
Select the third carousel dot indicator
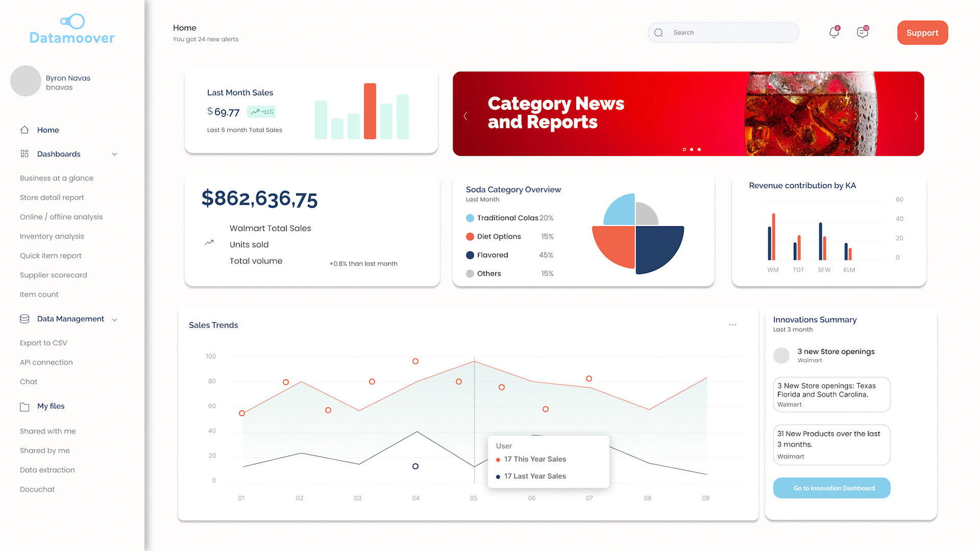(699, 149)
